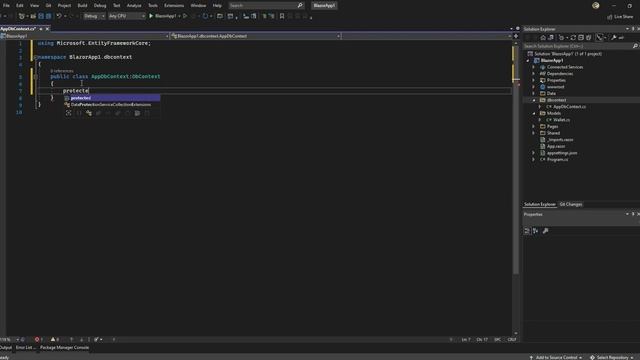Click the bookmark icon in the main toolbar
This screenshot has width=640, height=360.
(x=282, y=16)
